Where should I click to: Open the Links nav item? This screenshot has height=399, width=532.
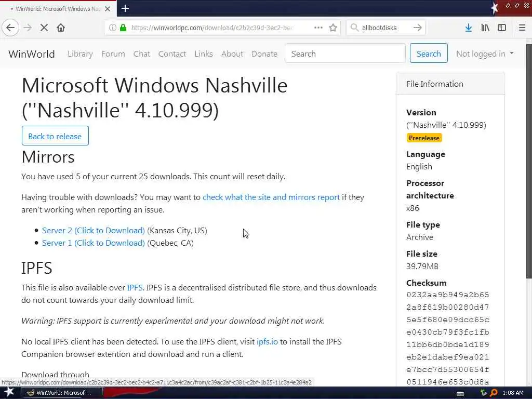point(204,54)
